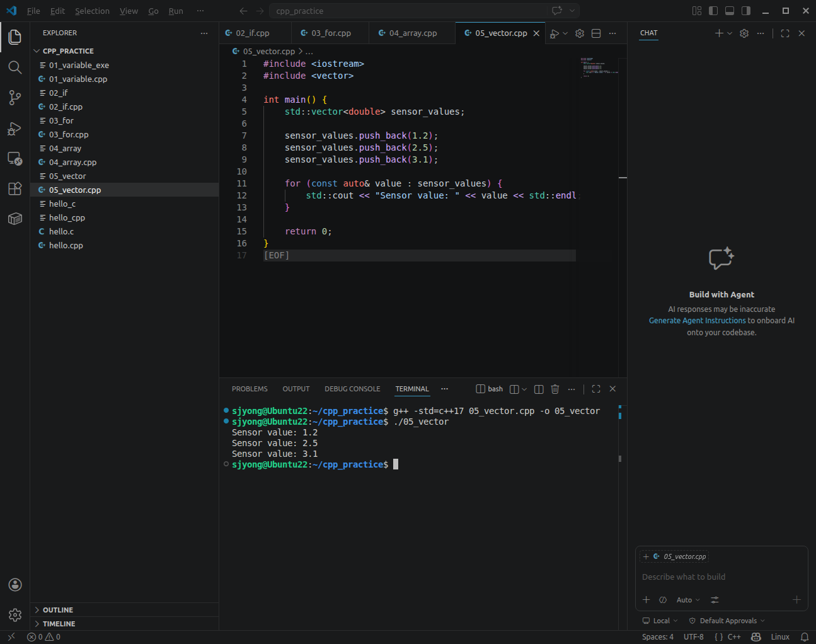The height and width of the screenshot is (644, 816).
Task: Open the Search view icon
Action: click(15, 67)
